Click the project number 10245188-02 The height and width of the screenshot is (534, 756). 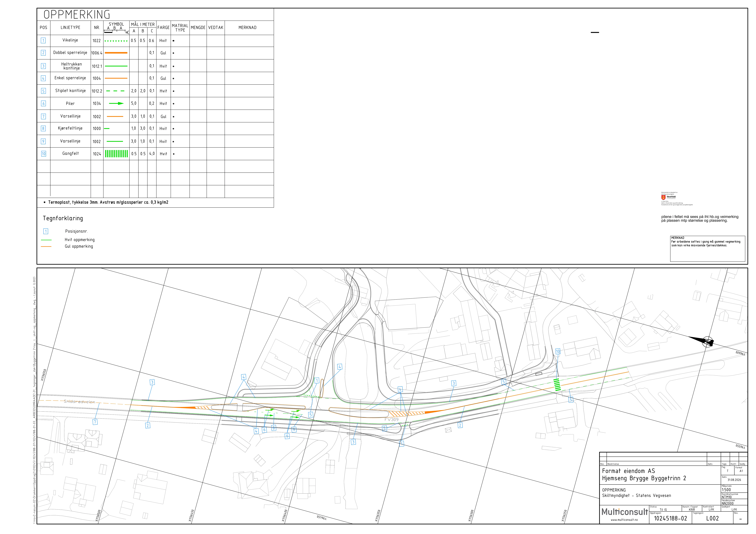point(670,518)
